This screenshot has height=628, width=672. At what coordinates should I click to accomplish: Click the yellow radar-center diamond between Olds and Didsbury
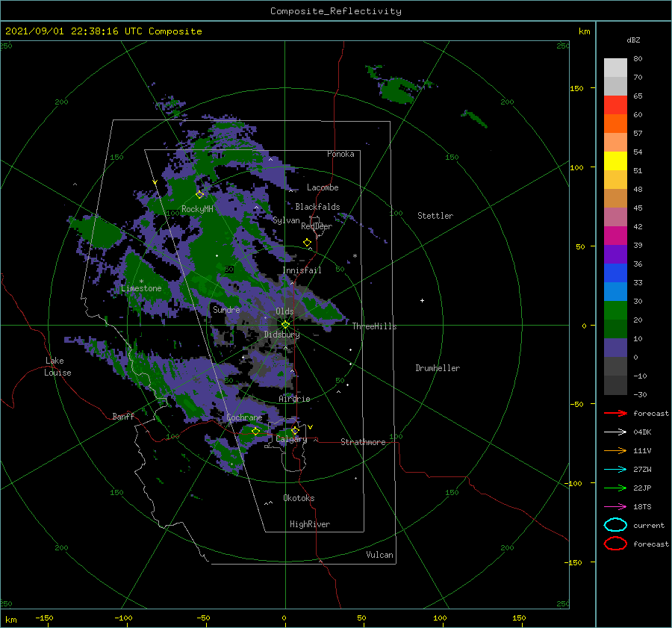(285, 325)
